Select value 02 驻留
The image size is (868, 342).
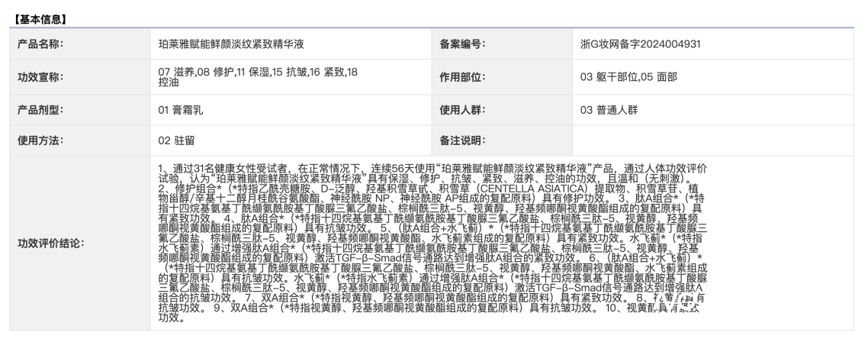tap(176, 140)
